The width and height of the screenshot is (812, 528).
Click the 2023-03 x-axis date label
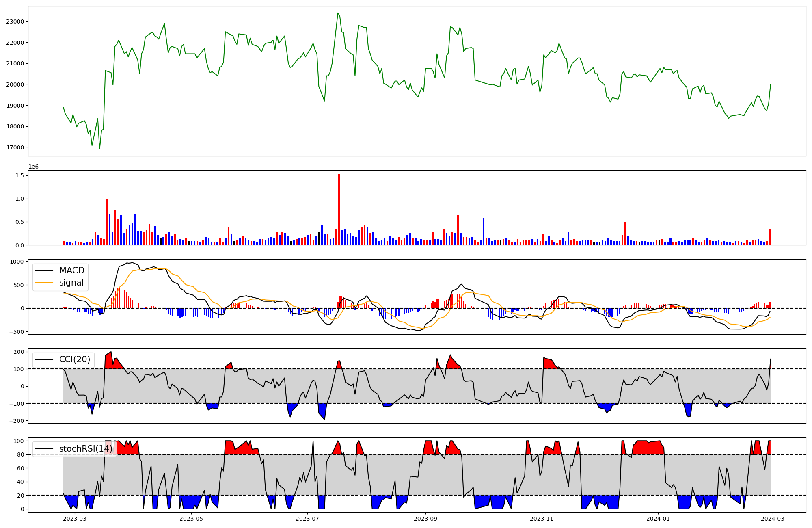(75, 519)
